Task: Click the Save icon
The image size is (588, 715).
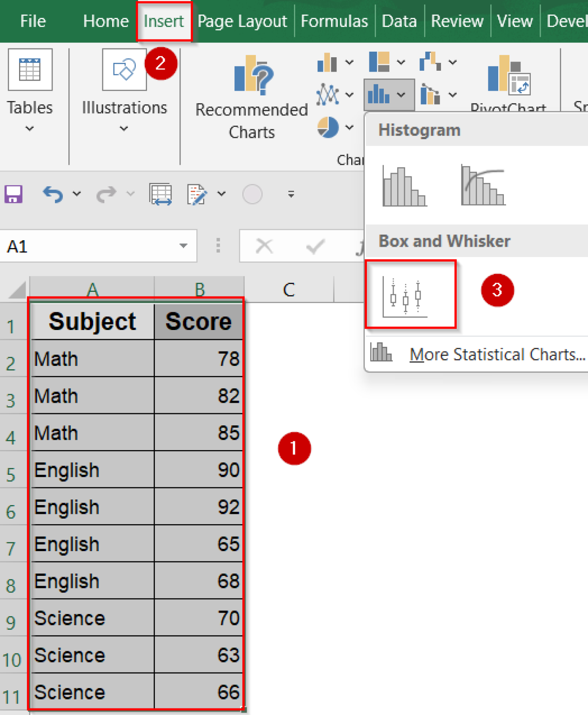Action: (13, 194)
